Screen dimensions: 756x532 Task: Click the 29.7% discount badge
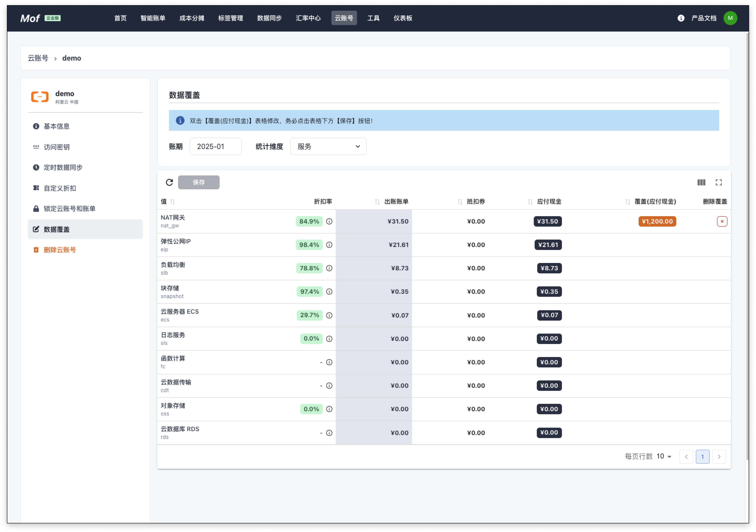(309, 315)
